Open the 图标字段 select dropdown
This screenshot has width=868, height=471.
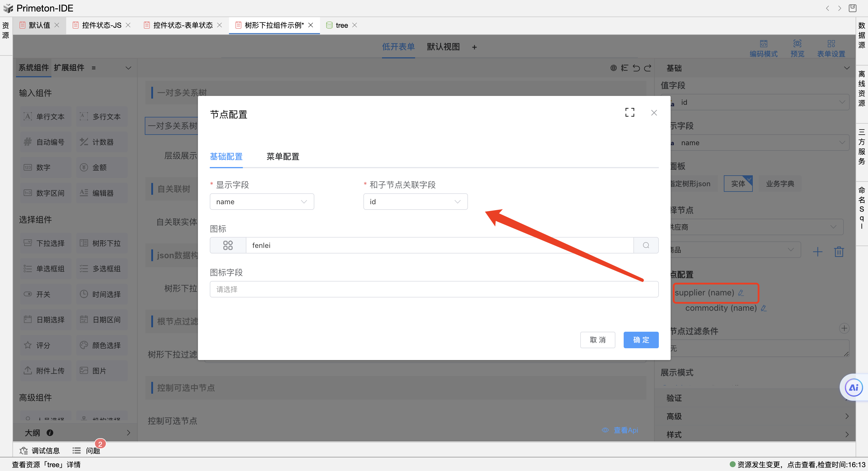pyautogui.click(x=434, y=289)
